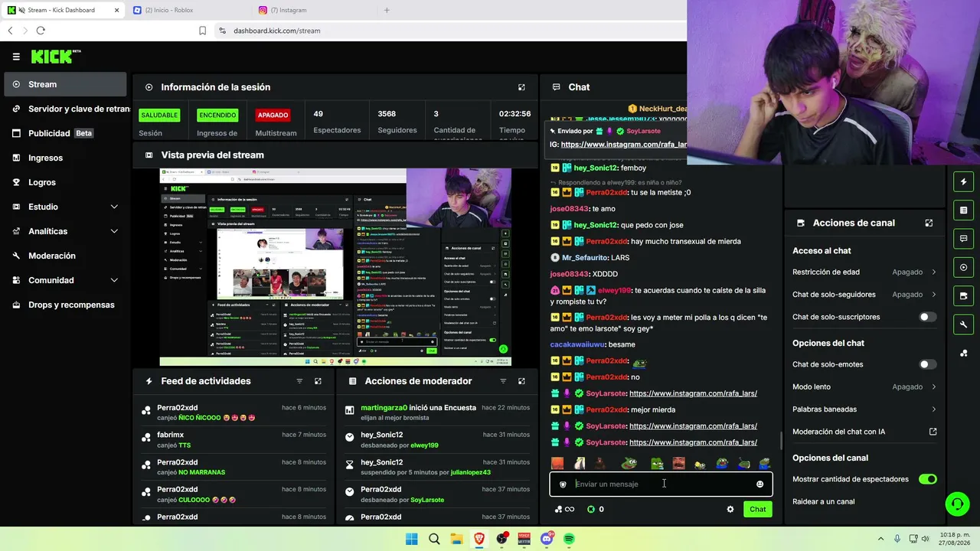Expand the Información de la sesión panel
Screen dimensions: 980x551
pyautogui.click(x=521, y=87)
